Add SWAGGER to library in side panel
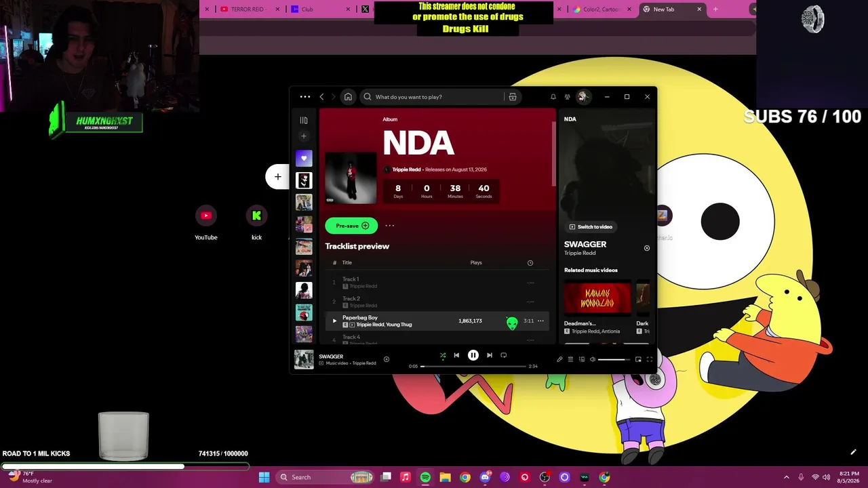This screenshot has height=488, width=868. pyautogui.click(x=647, y=248)
